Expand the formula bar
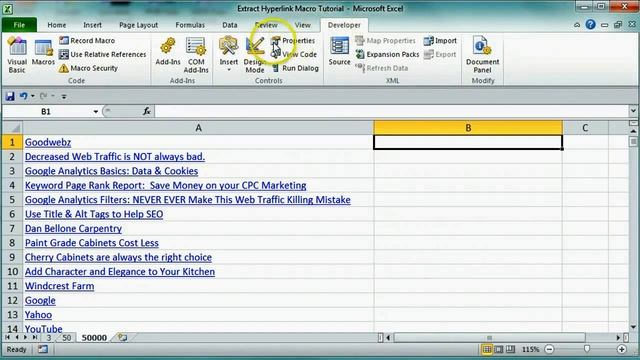The height and width of the screenshot is (360, 640). point(633,111)
